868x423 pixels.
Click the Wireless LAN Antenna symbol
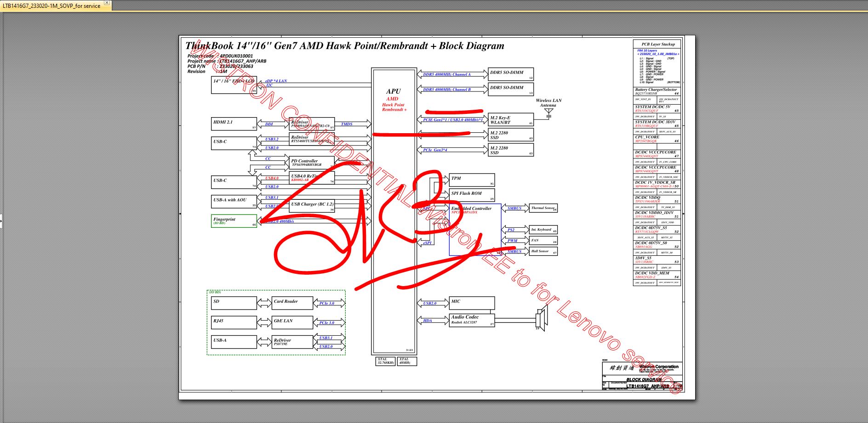(548, 113)
